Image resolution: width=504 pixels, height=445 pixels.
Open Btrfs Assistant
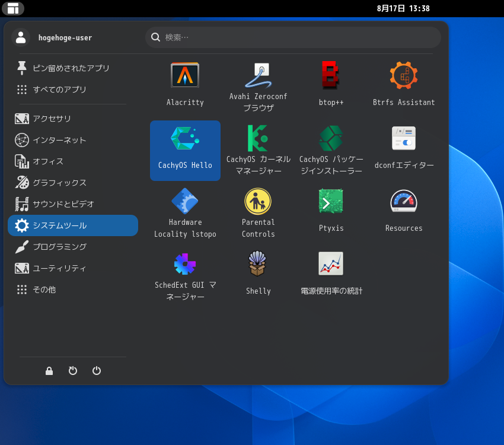pos(404,85)
